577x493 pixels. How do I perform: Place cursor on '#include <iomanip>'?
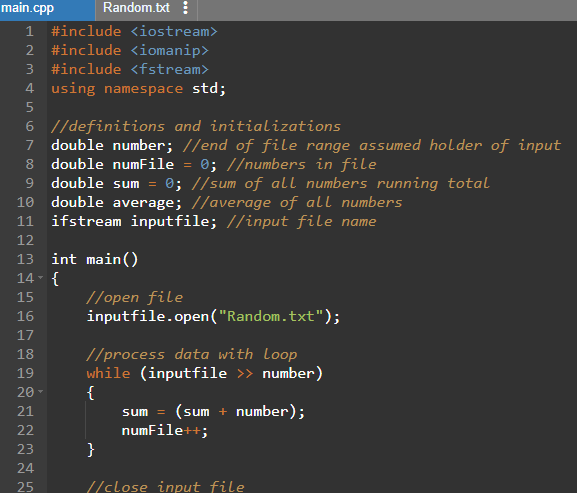(x=130, y=51)
